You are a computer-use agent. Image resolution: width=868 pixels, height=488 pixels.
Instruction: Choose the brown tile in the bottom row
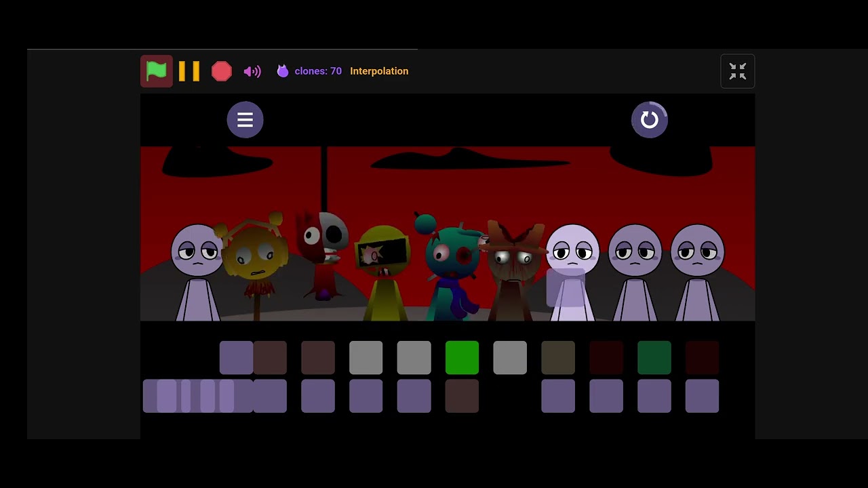[x=462, y=396]
